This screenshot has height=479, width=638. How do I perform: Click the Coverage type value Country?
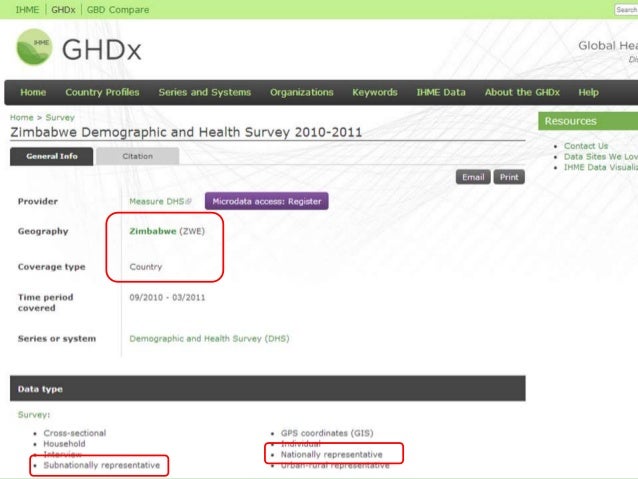146,267
